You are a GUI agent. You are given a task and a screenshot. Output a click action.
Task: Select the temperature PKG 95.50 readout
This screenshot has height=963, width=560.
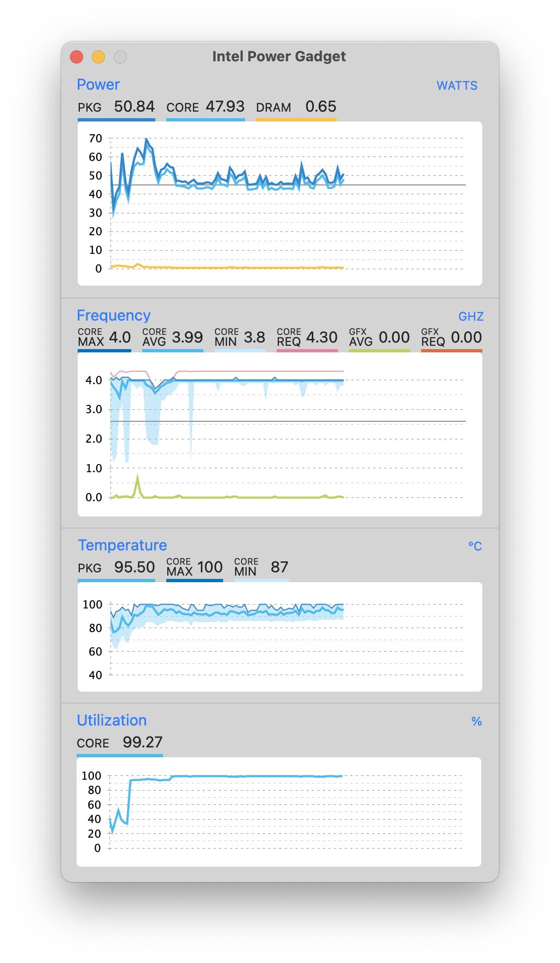pyautogui.click(x=116, y=567)
